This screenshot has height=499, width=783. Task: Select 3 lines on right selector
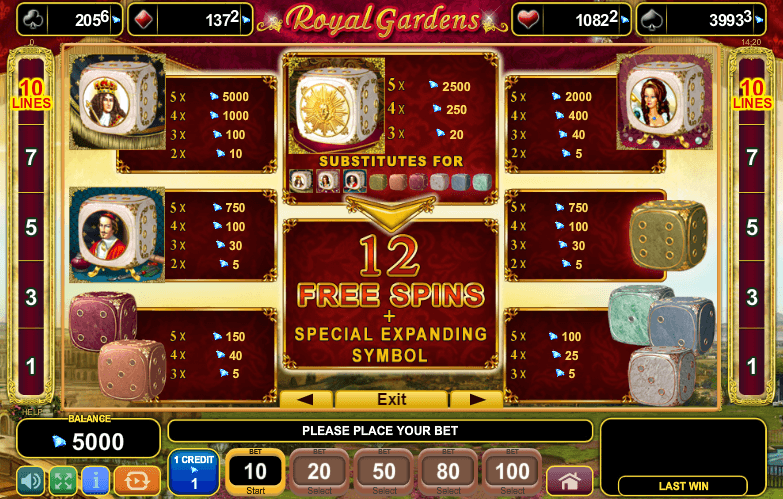(752, 297)
